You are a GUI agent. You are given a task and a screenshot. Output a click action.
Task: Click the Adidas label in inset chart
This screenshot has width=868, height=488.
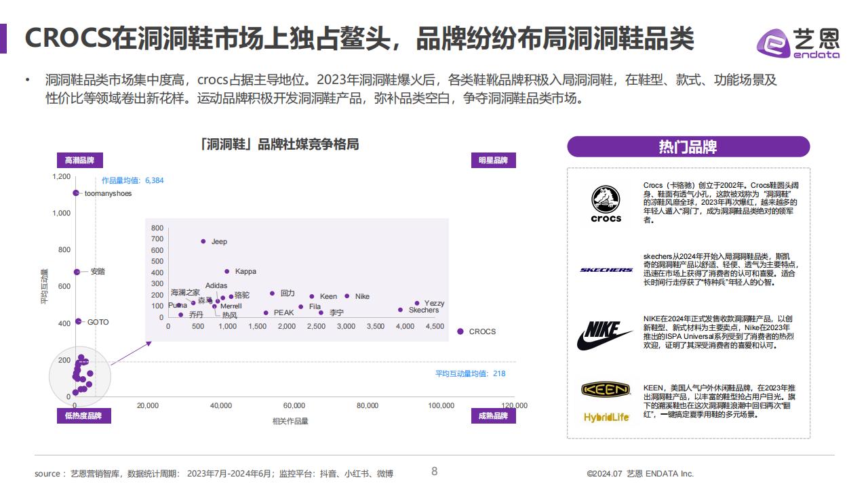[216, 286]
